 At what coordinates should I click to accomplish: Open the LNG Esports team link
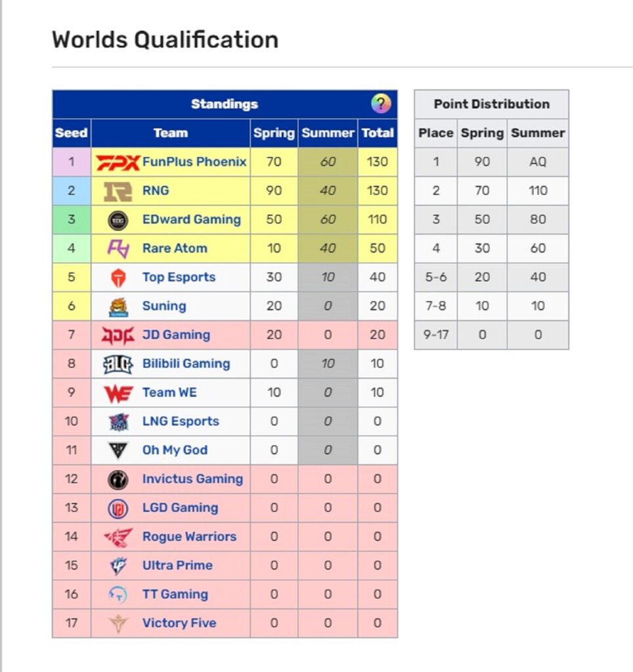pyautogui.click(x=181, y=421)
